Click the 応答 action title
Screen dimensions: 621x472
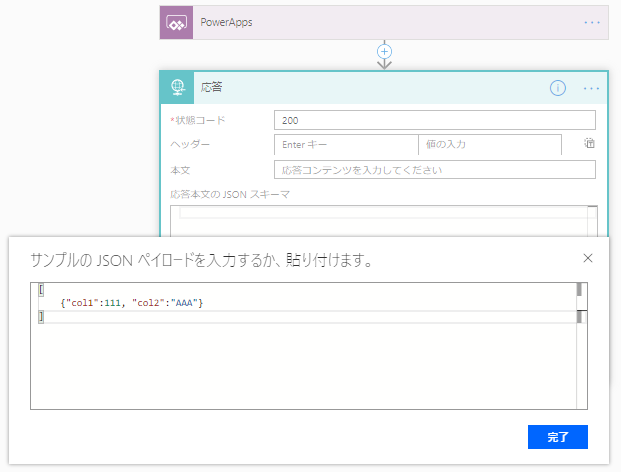point(211,87)
